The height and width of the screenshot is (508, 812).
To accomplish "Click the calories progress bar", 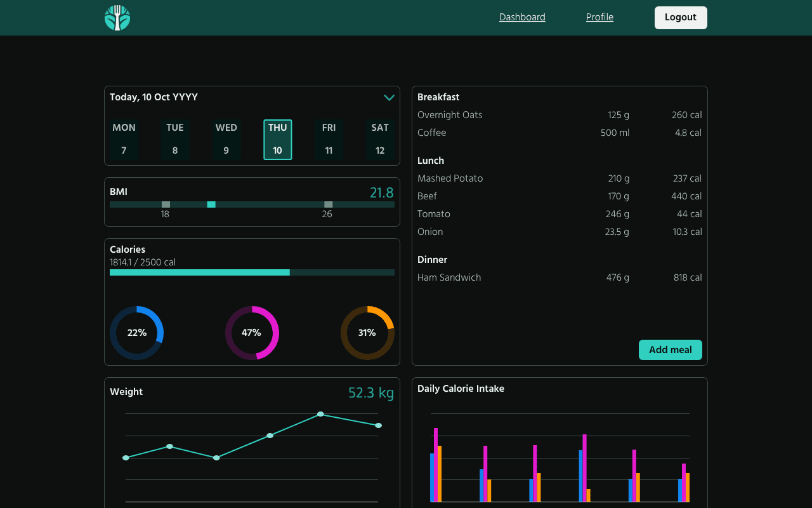I will [x=252, y=272].
